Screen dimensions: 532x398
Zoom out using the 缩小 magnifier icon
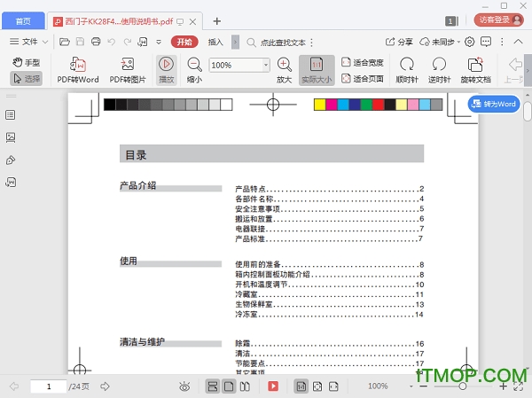click(194, 64)
